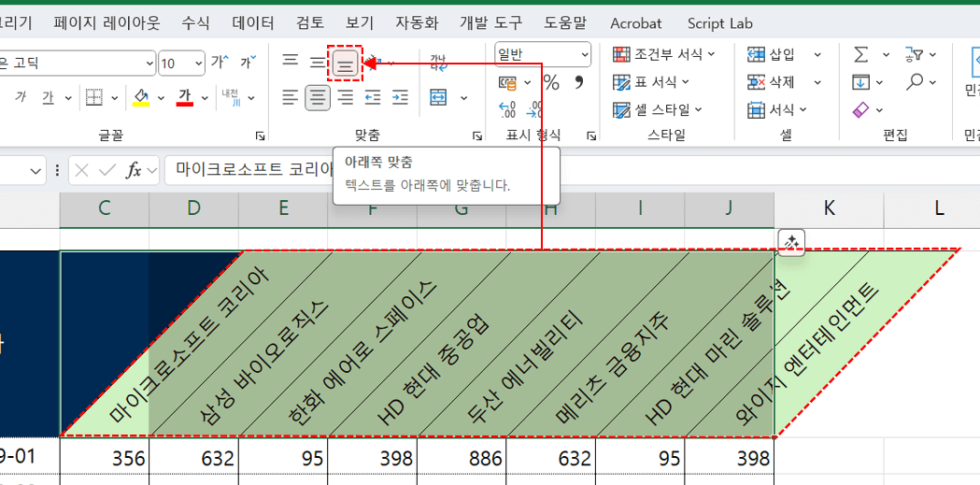Open formula bar options three dots
The height and width of the screenshot is (485, 980).
(x=58, y=171)
